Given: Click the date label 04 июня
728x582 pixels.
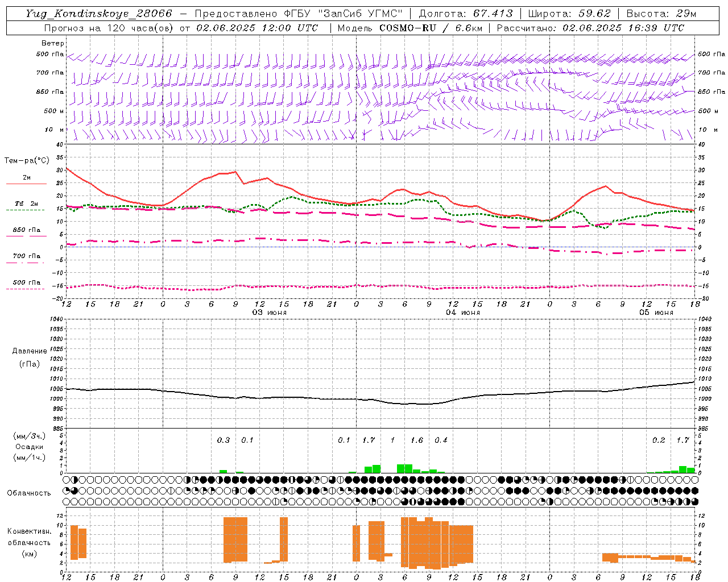Looking at the screenshot, I should 462,313.
